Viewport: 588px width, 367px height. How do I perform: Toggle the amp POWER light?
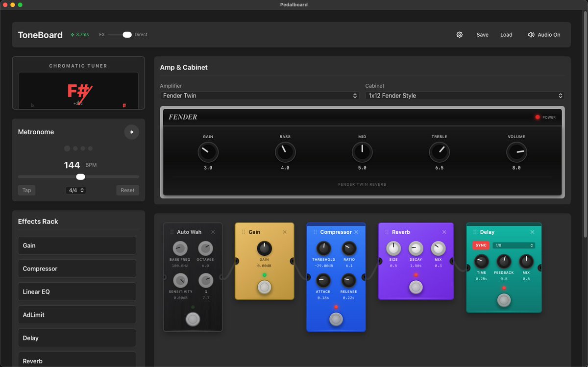pyautogui.click(x=537, y=117)
